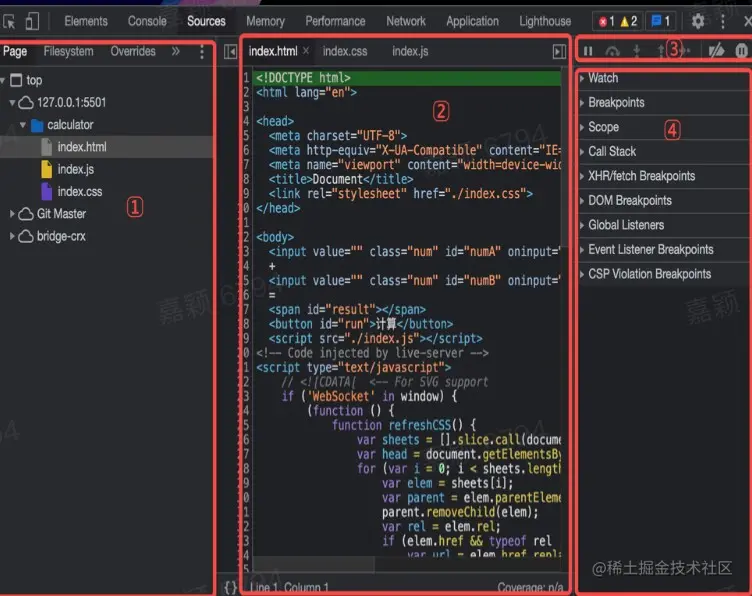Switch to the Elements panel
This screenshot has height=596, width=752.
tap(86, 22)
